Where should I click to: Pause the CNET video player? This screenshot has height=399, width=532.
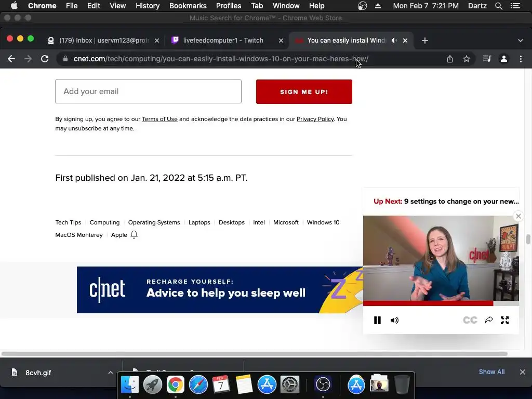377,320
